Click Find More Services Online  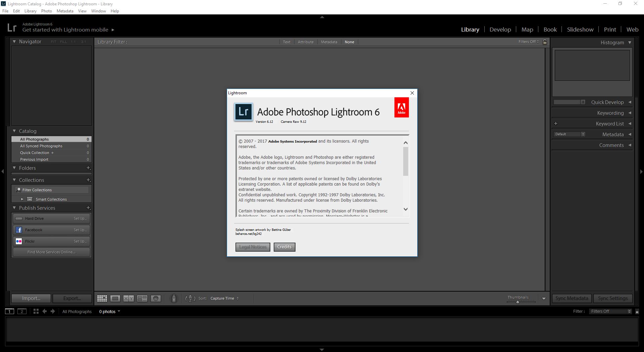(x=51, y=252)
